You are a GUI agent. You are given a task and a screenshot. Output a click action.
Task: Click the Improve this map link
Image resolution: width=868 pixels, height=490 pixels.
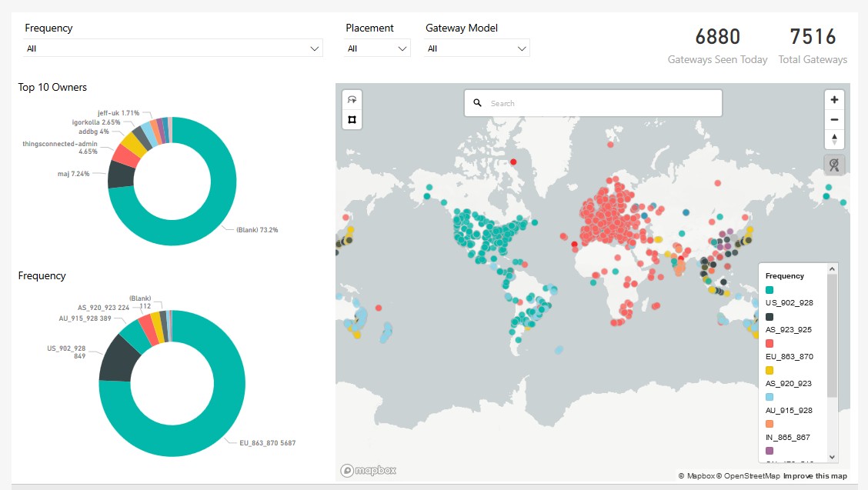[x=815, y=476]
